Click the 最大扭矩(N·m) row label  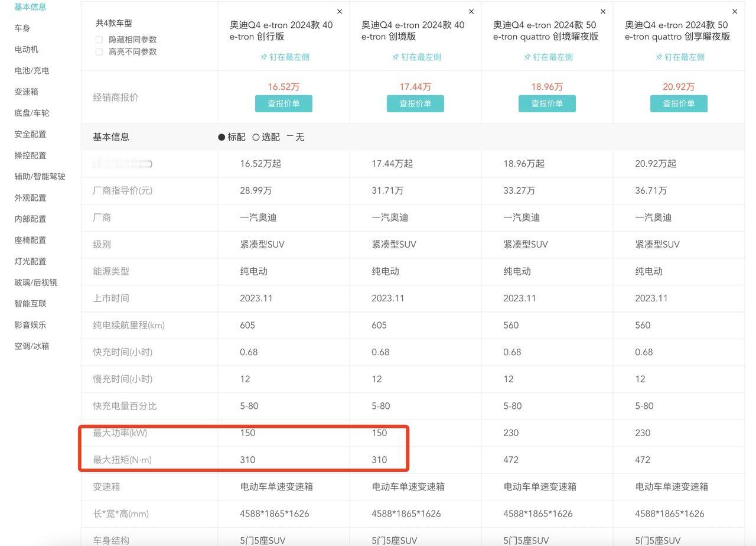coord(122,460)
